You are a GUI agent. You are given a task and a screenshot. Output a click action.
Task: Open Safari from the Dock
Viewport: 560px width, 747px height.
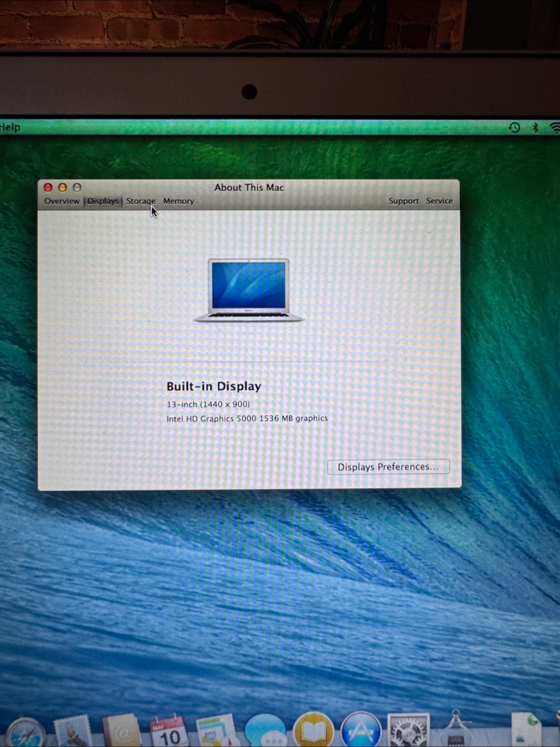(x=25, y=732)
